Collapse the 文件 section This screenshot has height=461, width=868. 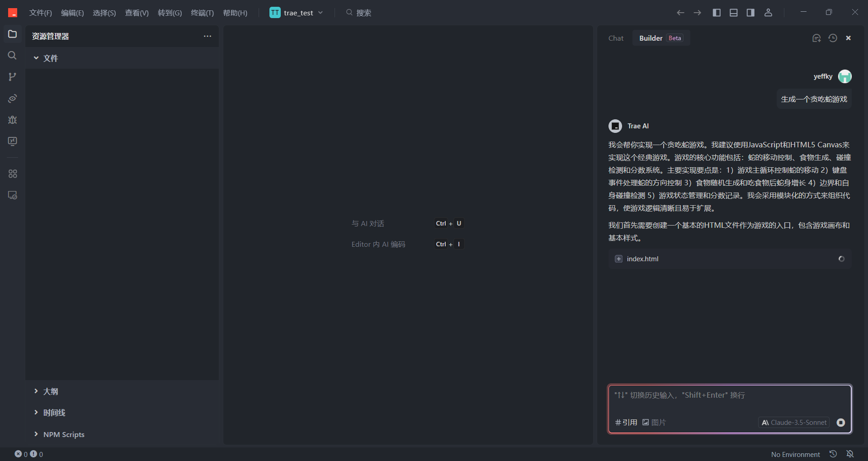click(122, 58)
